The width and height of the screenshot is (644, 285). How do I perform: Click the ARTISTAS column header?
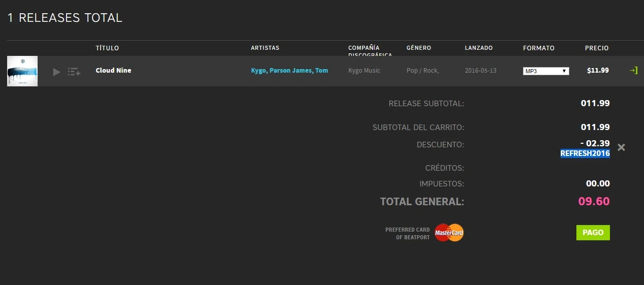(x=265, y=48)
